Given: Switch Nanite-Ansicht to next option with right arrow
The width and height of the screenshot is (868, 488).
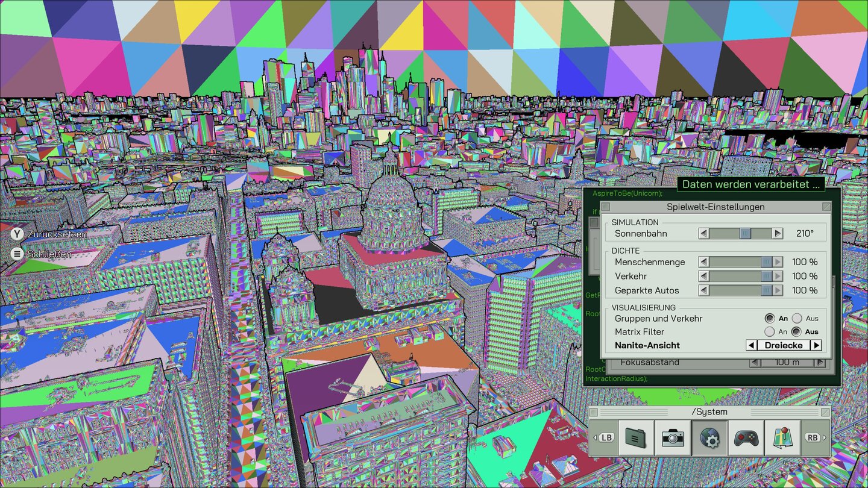Looking at the screenshot, I should point(816,345).
